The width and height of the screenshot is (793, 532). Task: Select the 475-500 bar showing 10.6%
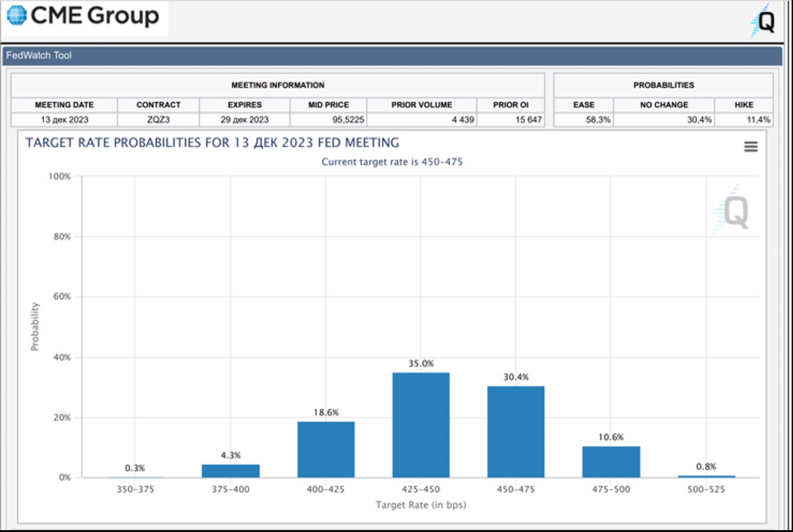pos(611,462)
